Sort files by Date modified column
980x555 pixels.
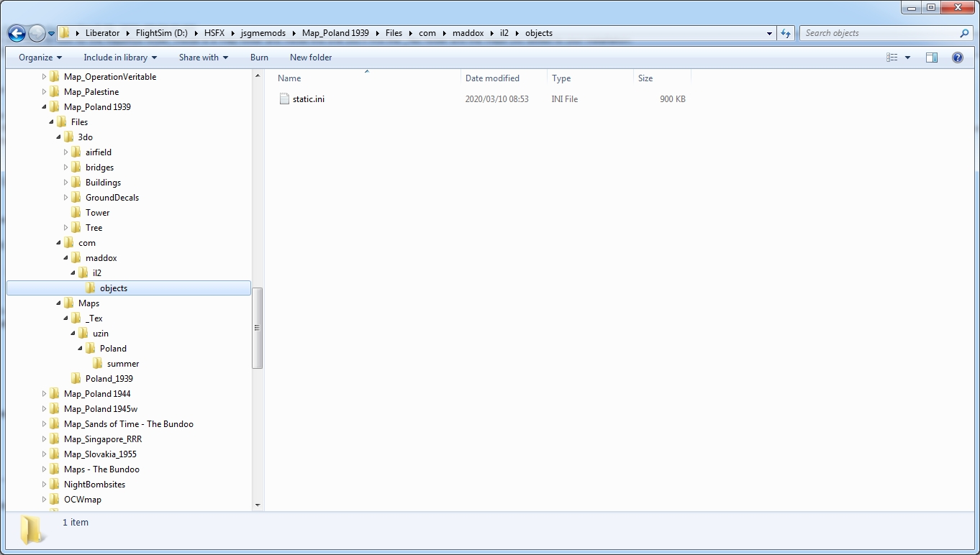504,78
